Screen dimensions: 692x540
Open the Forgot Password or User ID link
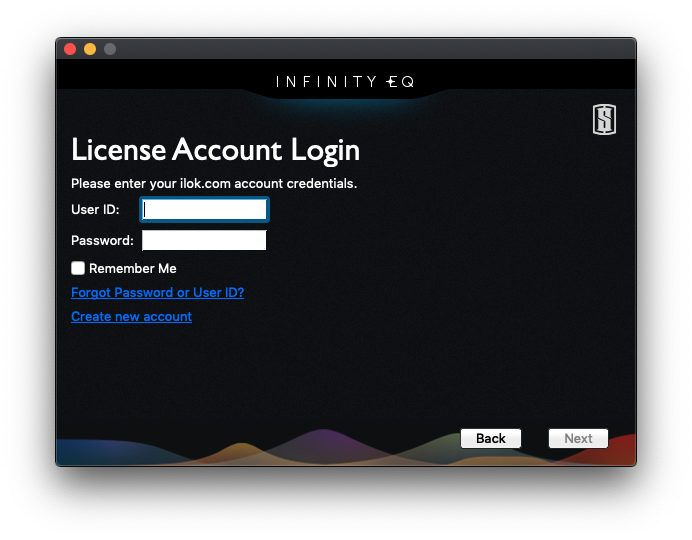157,293
